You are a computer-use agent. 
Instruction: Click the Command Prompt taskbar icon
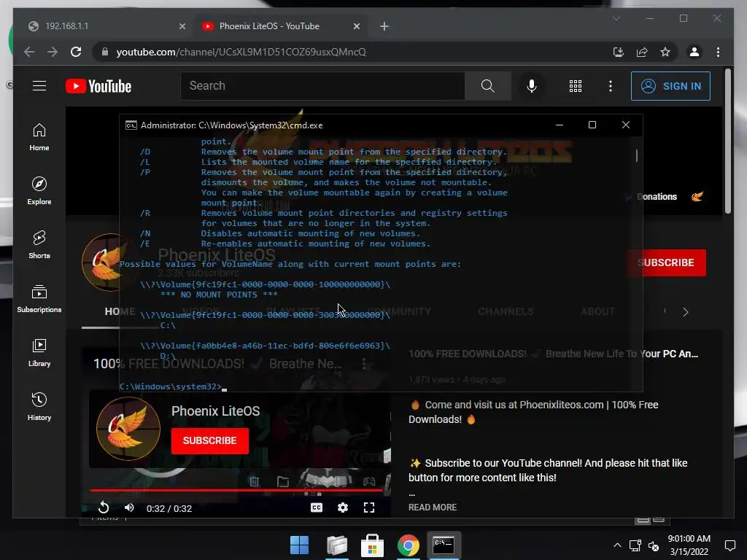tap(444, 545)
